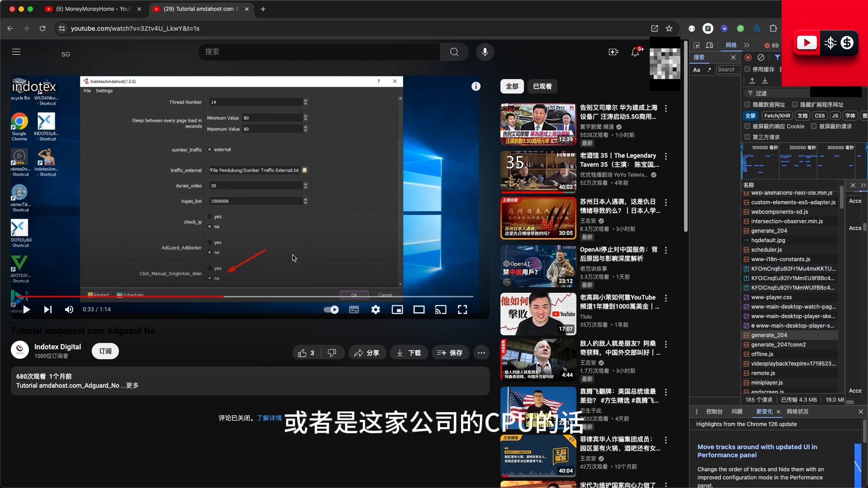Screen dimensions: 868x488
Task: Expand more DevTools tabs chevron
Action: tap(747, 45)
